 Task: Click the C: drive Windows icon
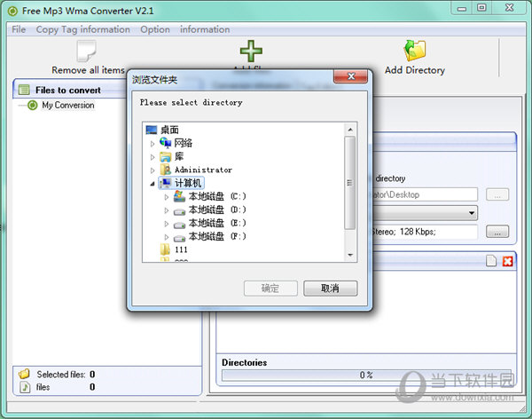[179, 196]
